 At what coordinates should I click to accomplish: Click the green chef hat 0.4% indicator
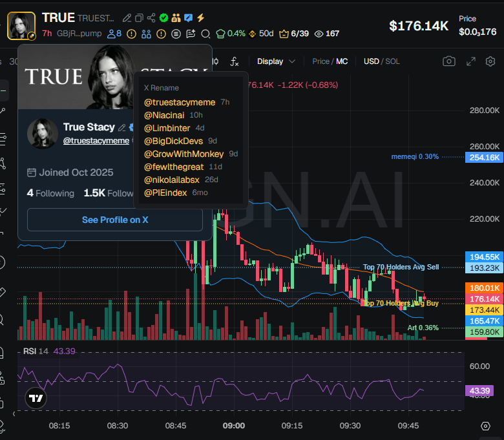(231, 34)
